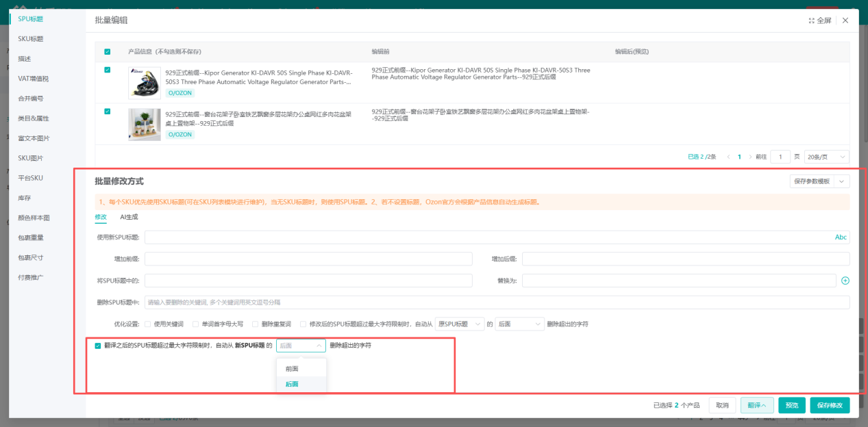Screen dimensions: 868x427
Task: Click the Abc icon in new SPU title field
Action: (x=841, y=237)
